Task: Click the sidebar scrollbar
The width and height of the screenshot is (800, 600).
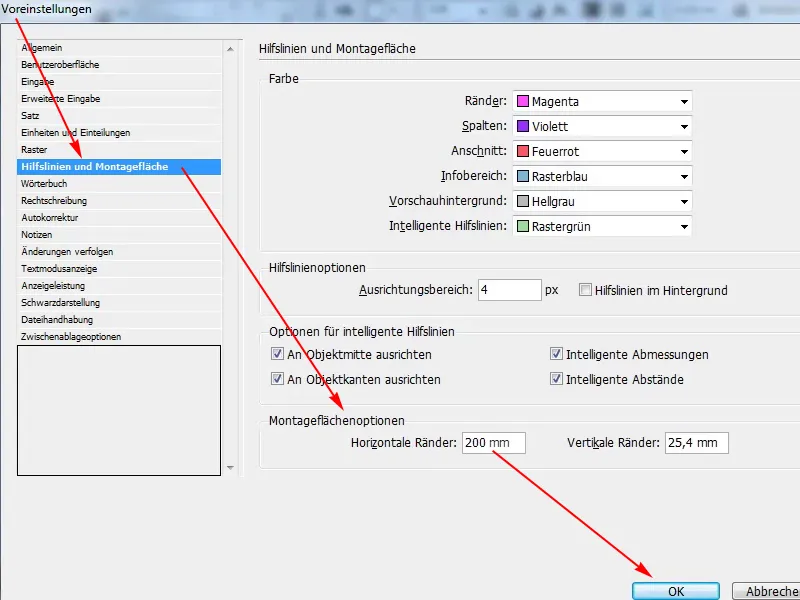Action: click(231, 255)
